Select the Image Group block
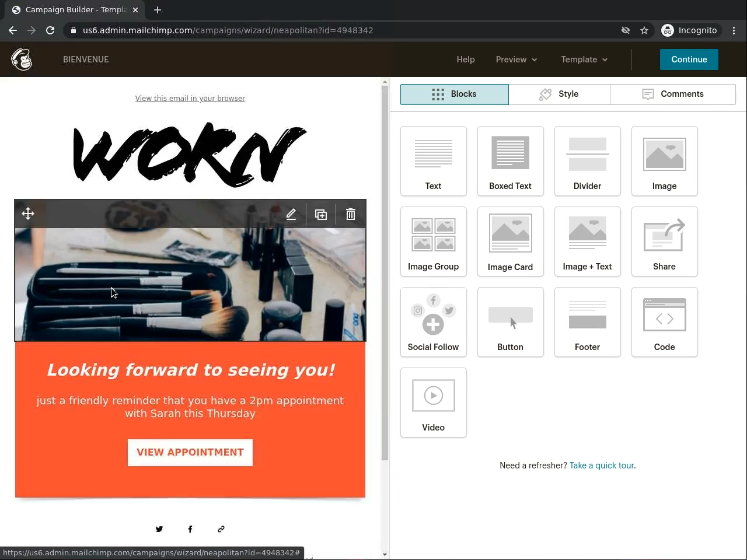 434,242
